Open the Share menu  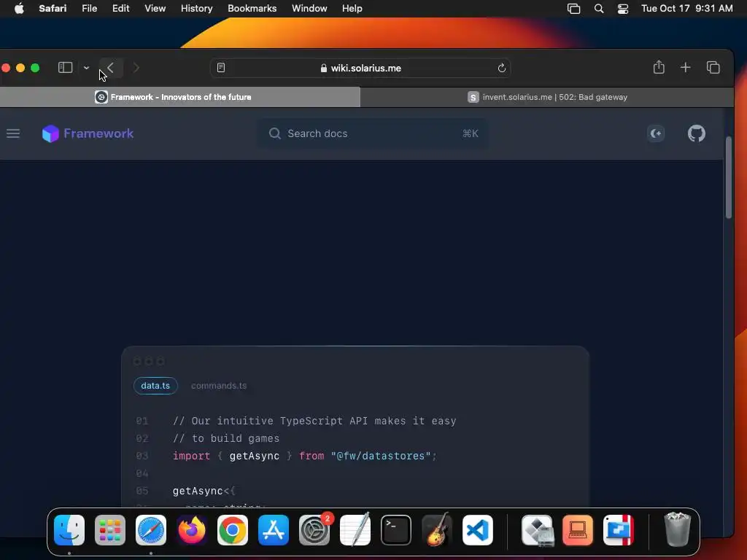[x=659, y=67]
